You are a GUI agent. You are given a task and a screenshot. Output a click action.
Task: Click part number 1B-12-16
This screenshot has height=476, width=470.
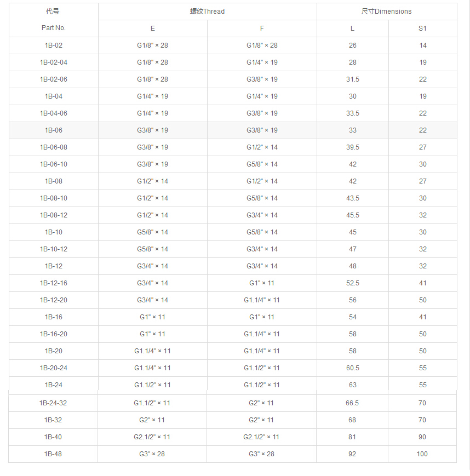point(54,283)
